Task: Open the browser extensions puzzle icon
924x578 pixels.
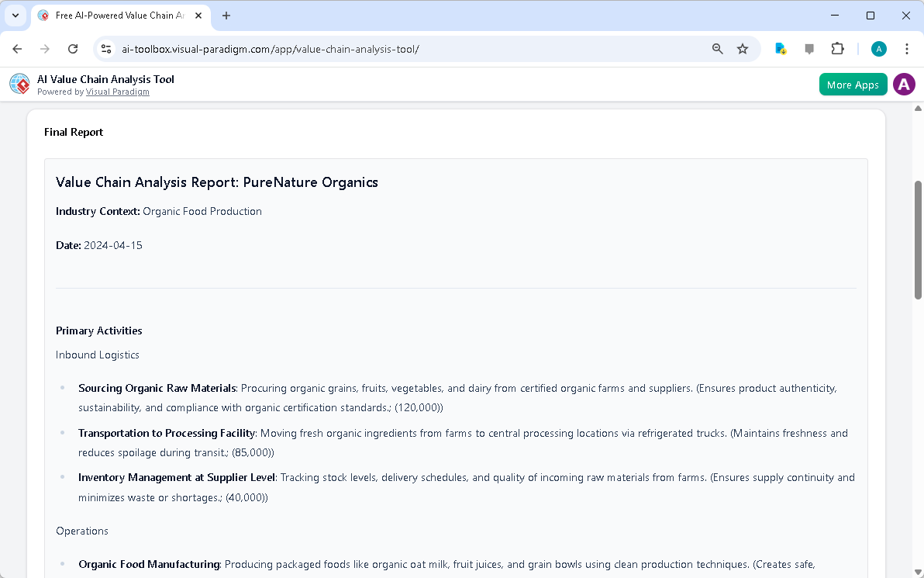Action: 837,48
